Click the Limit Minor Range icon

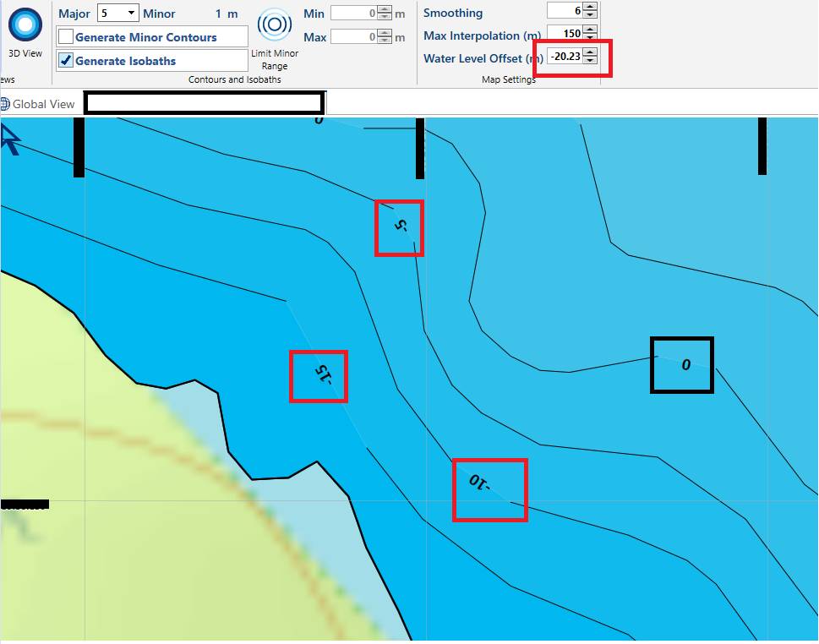tap(275, 25)
